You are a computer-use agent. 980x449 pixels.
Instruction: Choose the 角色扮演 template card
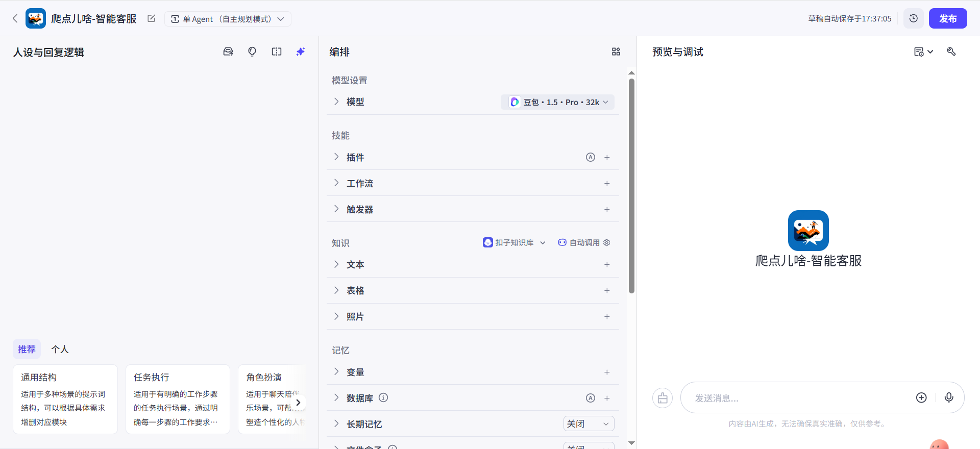pos(272,399)
